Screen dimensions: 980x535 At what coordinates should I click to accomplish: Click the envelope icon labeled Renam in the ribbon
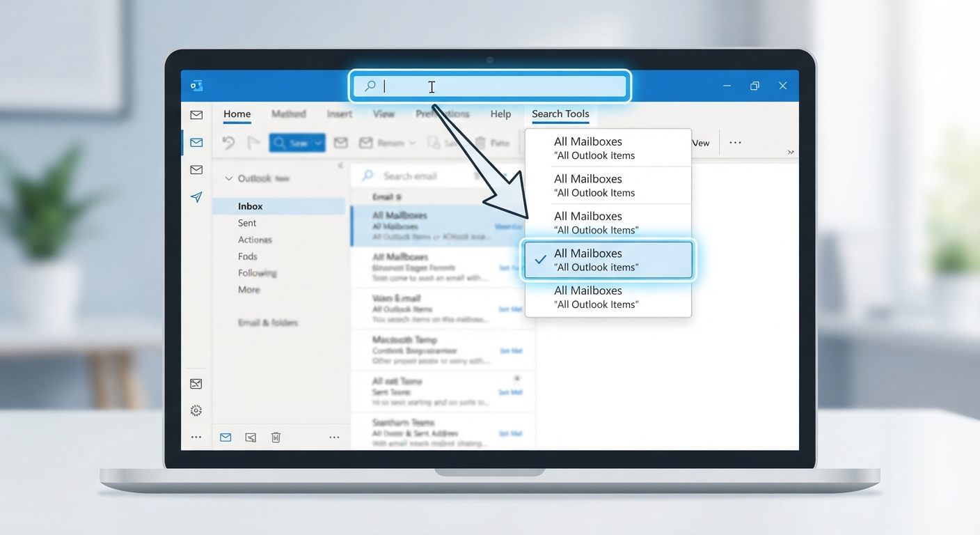coord(366,143)
